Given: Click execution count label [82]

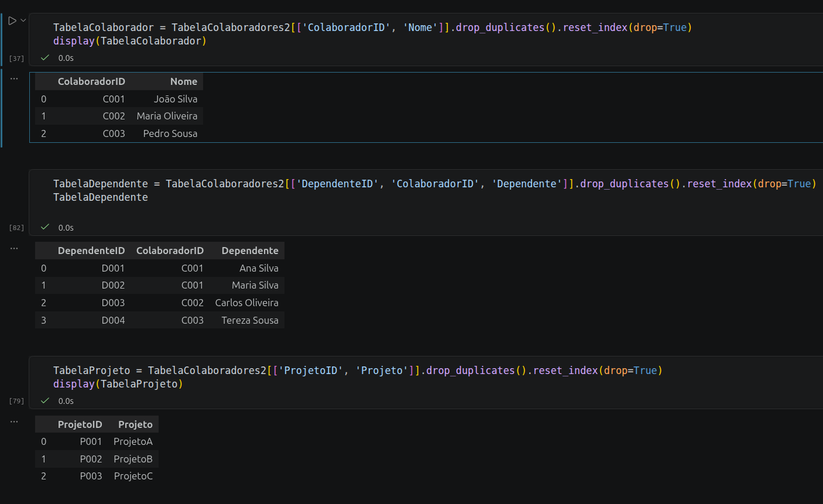Looking at the screenshot, I should tap(16, 228).
